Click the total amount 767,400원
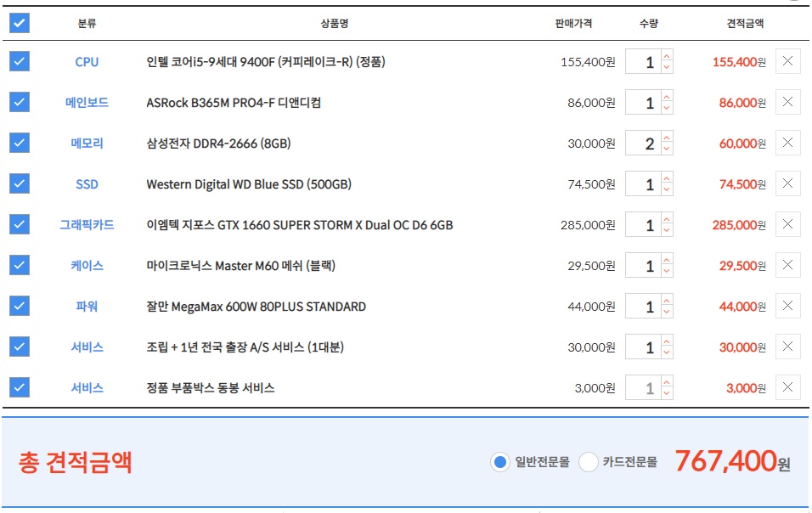The image size is (812, 513). [732, 460]
